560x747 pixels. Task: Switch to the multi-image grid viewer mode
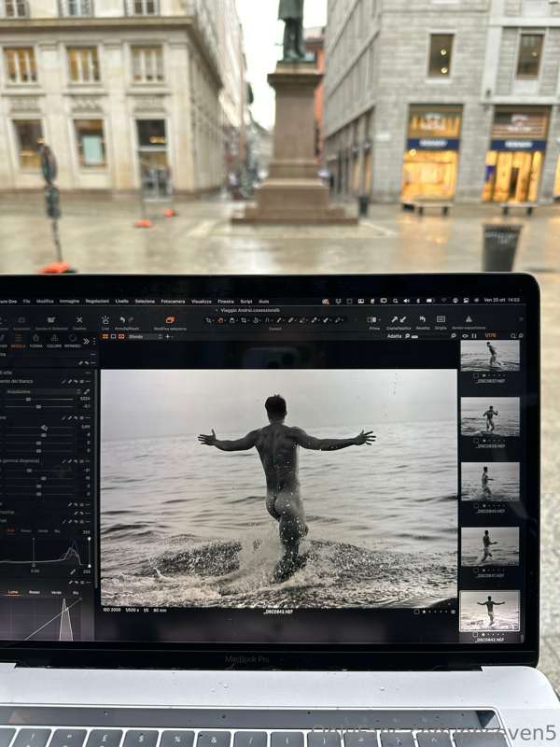click(x=105, y=336)
